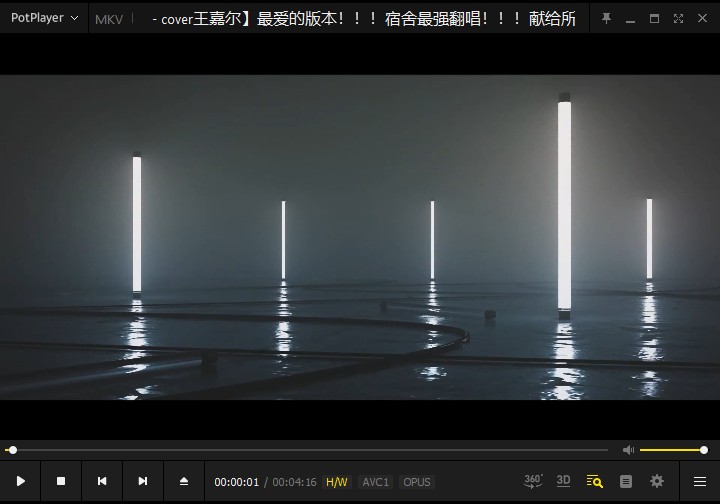The width and height of the screenshot is (720, 504).
Task: Stop the video playback
Action: pyautogui.click(x=61, y=481)
